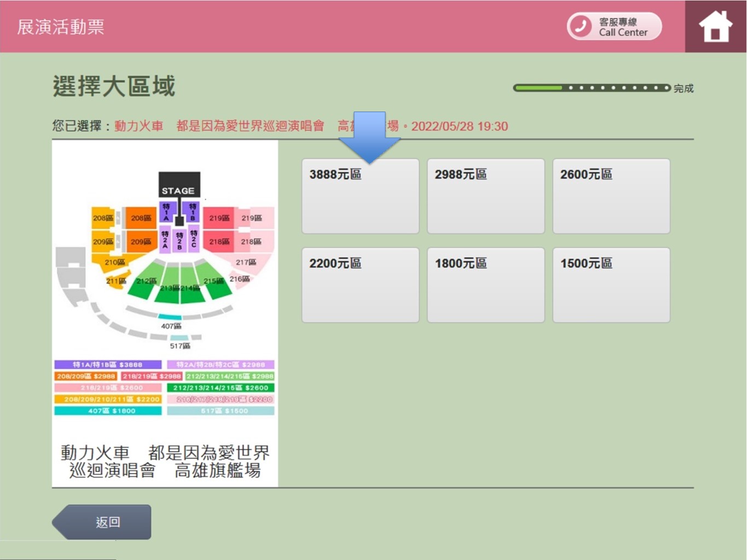
Task: Select seat section 特2C on the map
Action: [193, 240]
